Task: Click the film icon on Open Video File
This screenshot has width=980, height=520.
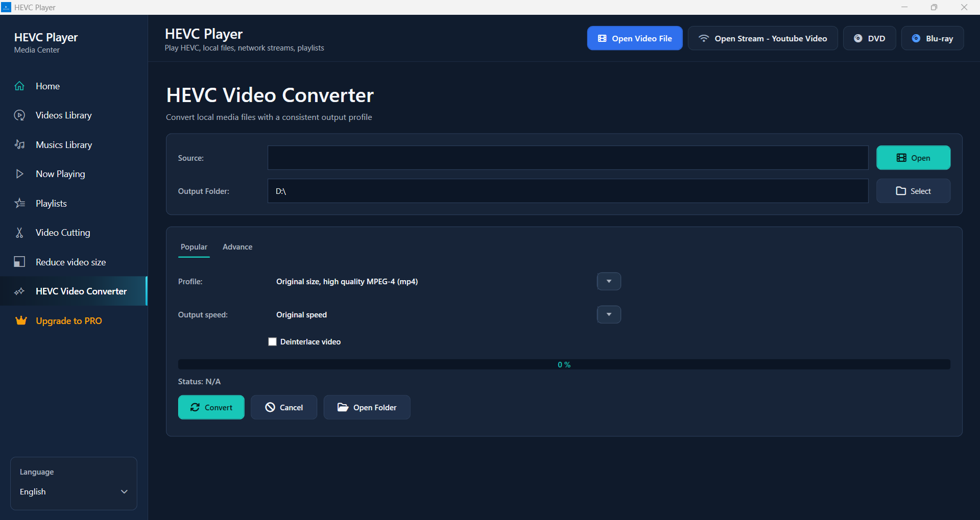Action: pyautogui.click(x=602, y=38)
